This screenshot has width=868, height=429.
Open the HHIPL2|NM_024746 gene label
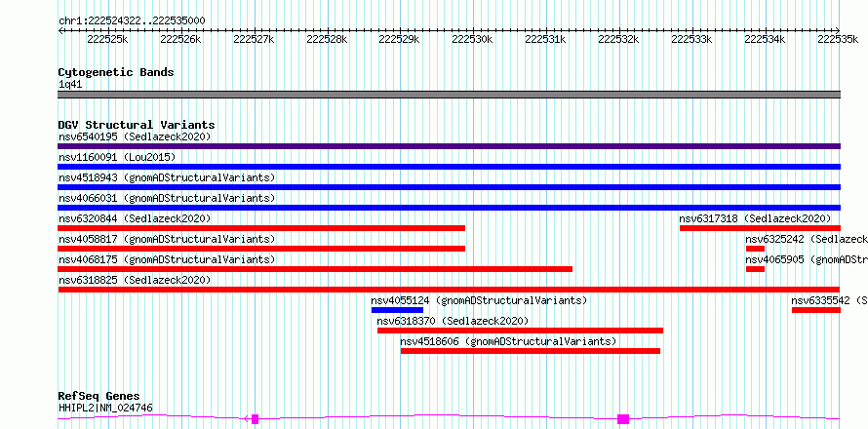[105, 408]
